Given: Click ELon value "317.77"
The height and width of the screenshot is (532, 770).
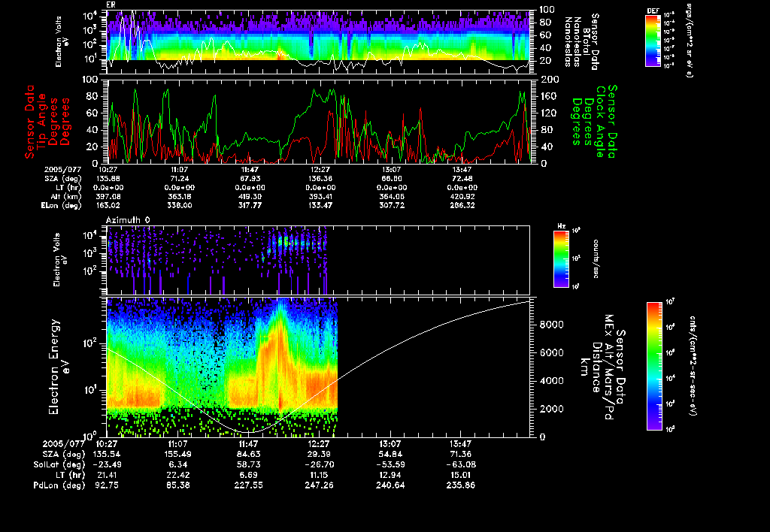Looking at the screenshot, I should tap(250, 206).
